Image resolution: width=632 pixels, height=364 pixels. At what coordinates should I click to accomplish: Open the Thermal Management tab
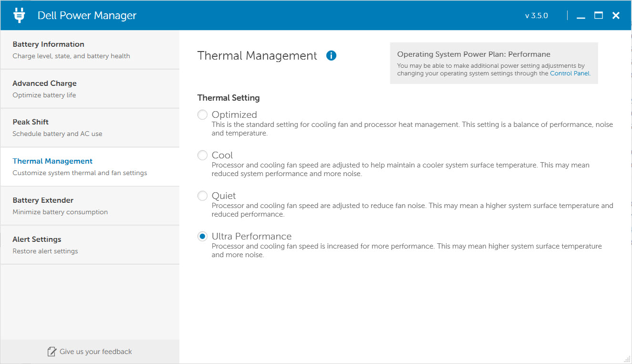(90, 166)
